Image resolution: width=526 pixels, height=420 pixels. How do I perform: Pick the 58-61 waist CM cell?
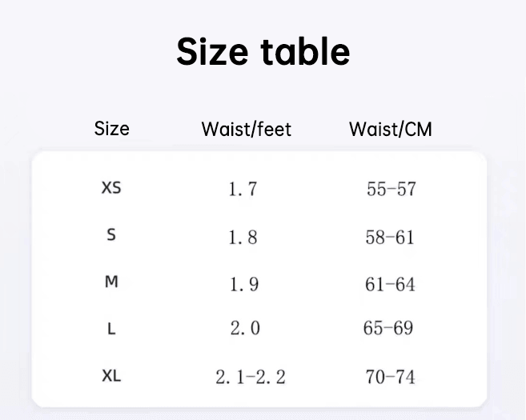click(391, 237)
